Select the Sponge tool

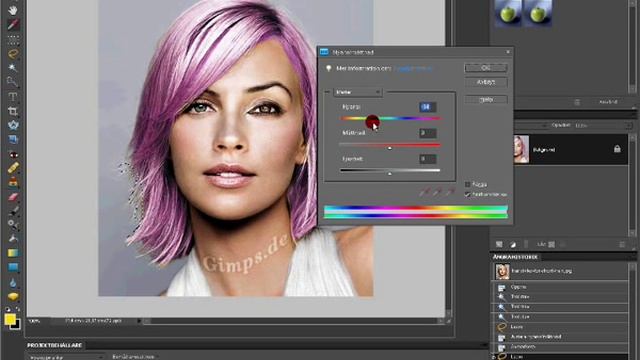(13, 296)
